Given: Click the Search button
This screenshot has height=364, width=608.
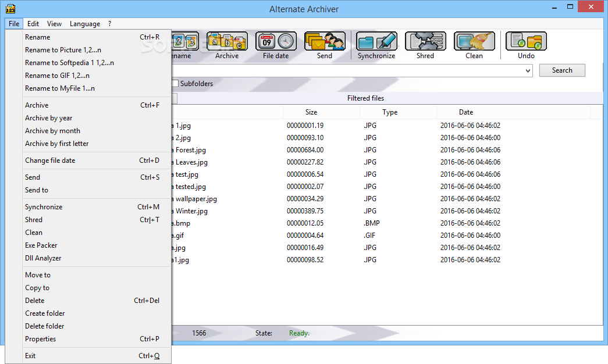Looking at the screenshot, I should click(562, 70).
